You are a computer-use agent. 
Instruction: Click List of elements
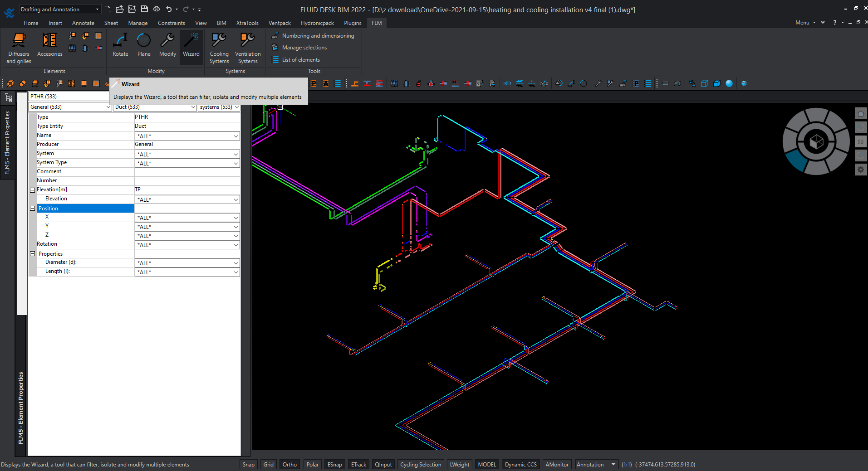point(300,60)
